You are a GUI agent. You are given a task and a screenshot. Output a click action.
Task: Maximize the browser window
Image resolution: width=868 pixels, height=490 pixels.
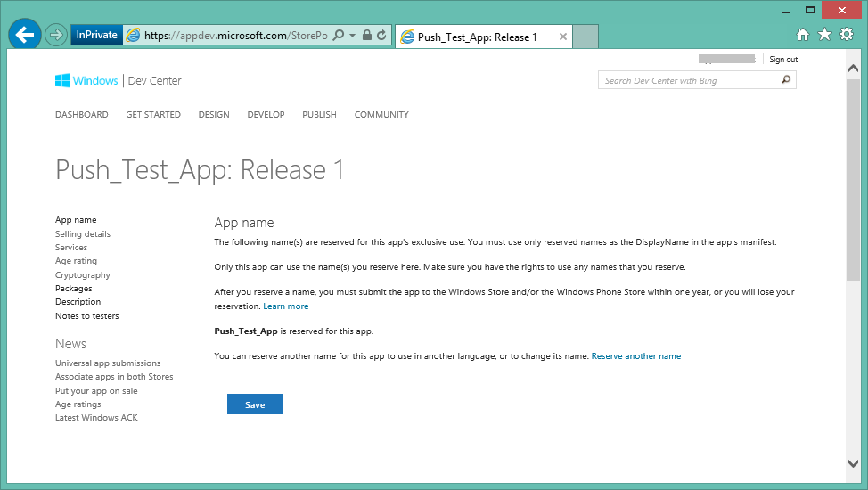pyautogui.click(x=810, y=10)
